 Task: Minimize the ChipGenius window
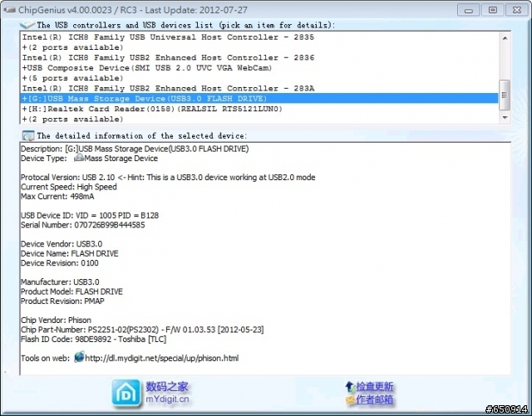click(469, 10)
